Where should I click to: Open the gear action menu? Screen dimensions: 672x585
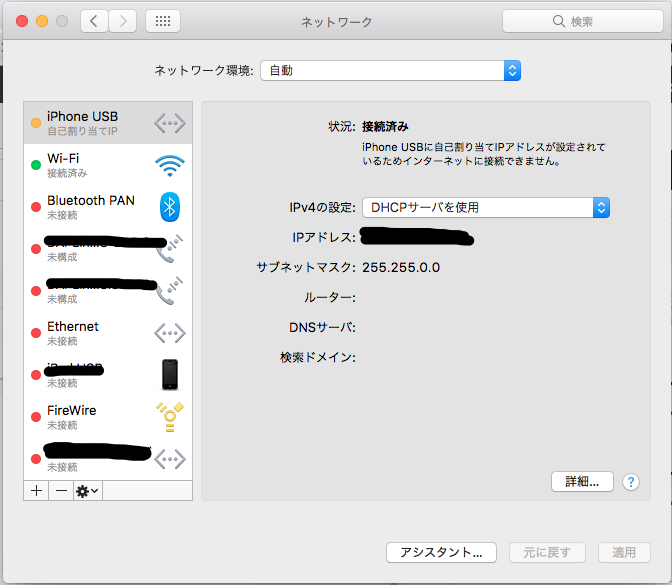88,491
